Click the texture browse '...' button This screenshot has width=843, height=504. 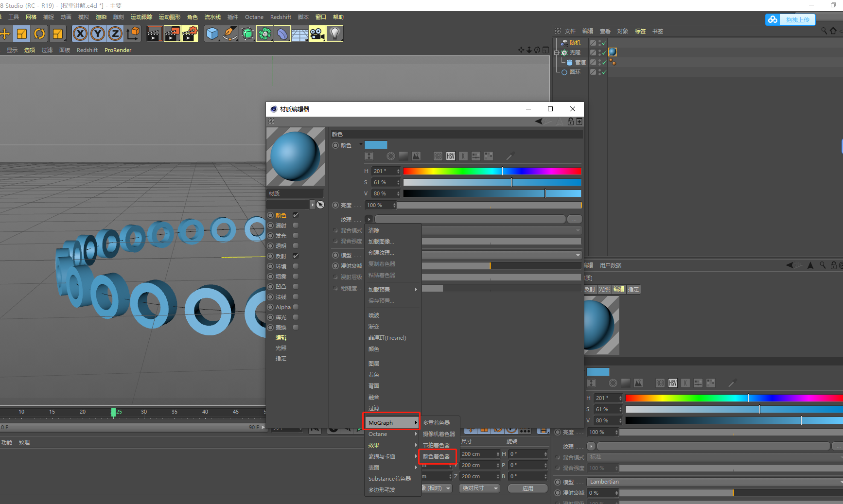[x=574, y=219]
